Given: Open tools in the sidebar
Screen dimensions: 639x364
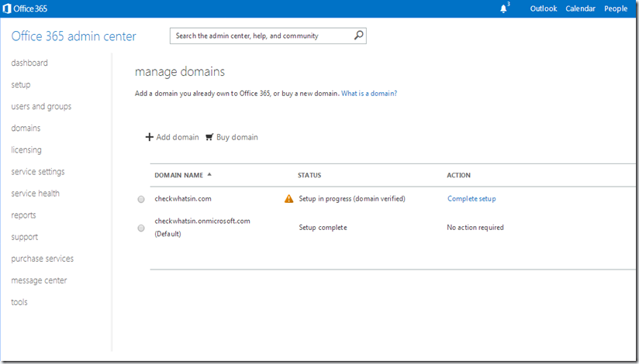Looking at the screenshot, I should pyautogui.click(x=19, y=302).
